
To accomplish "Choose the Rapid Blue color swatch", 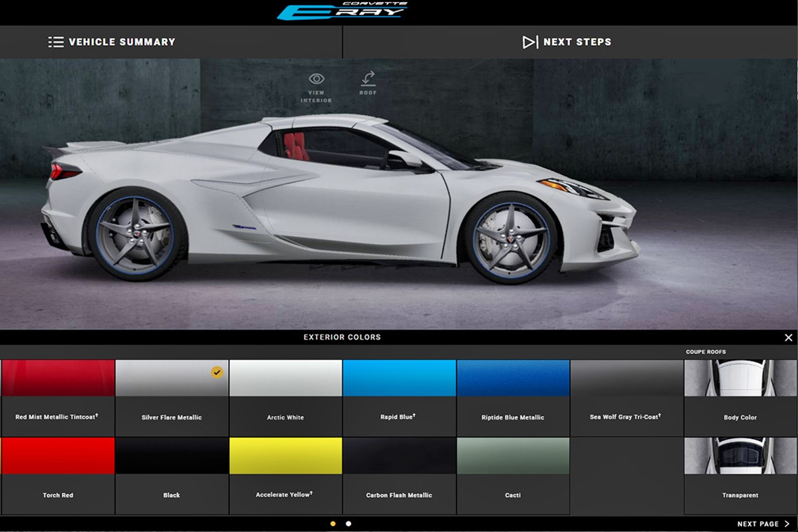I will point(399,378).
